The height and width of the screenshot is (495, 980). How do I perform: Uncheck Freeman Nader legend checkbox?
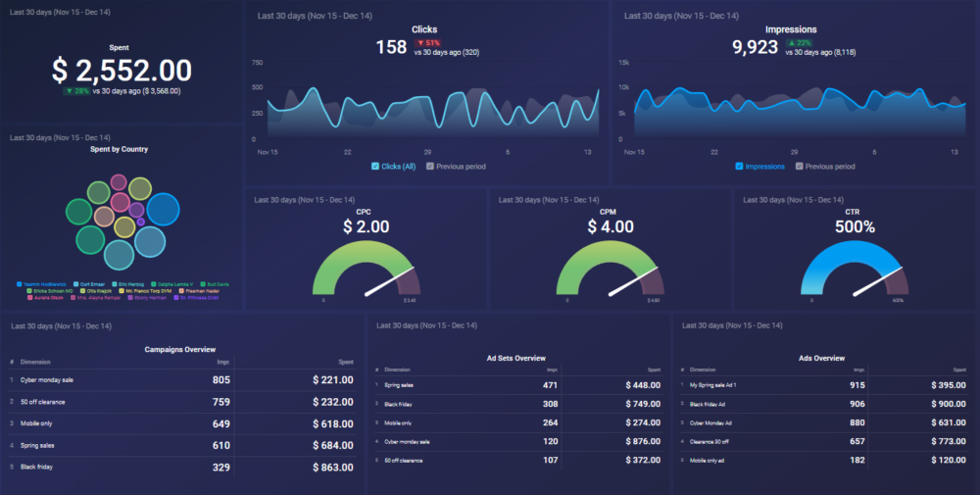pyautogui.click(x=181, y=290)
